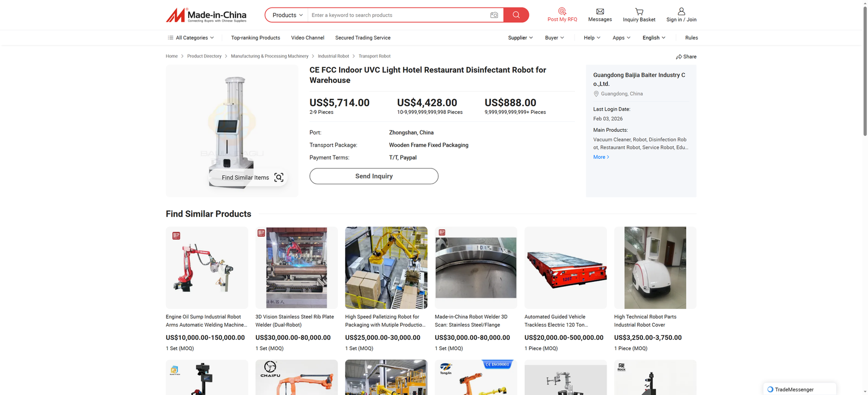868x395 pixels.
Task: Open the Automated Guided Vehicle product thumbnail
Action: 565,268
